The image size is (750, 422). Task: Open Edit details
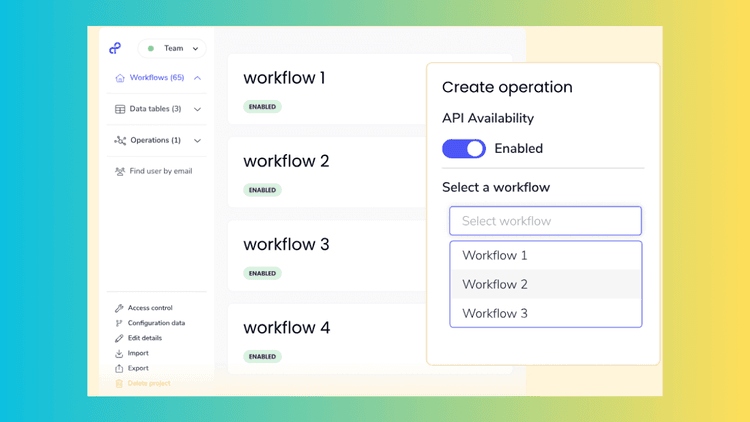point(145,338)
